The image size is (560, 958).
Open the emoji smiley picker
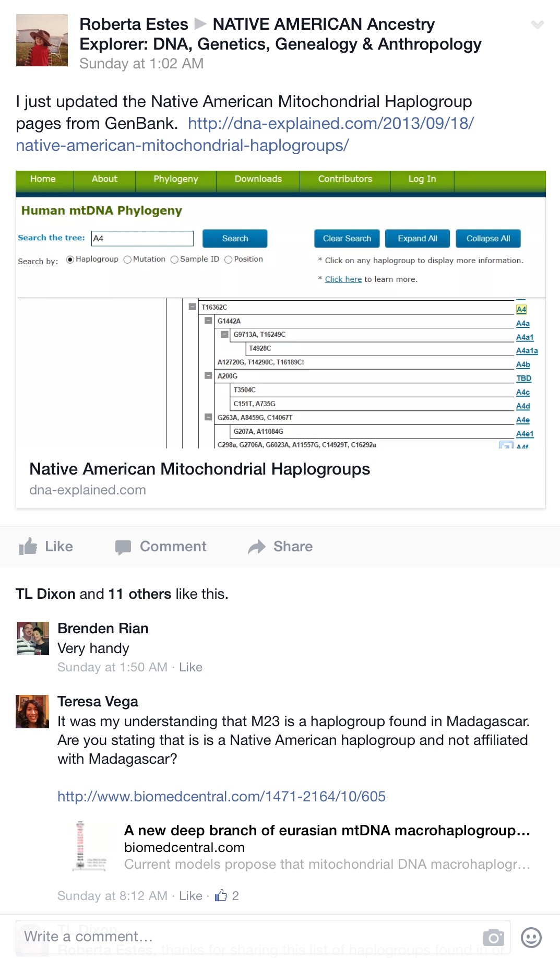pos(531,938)
